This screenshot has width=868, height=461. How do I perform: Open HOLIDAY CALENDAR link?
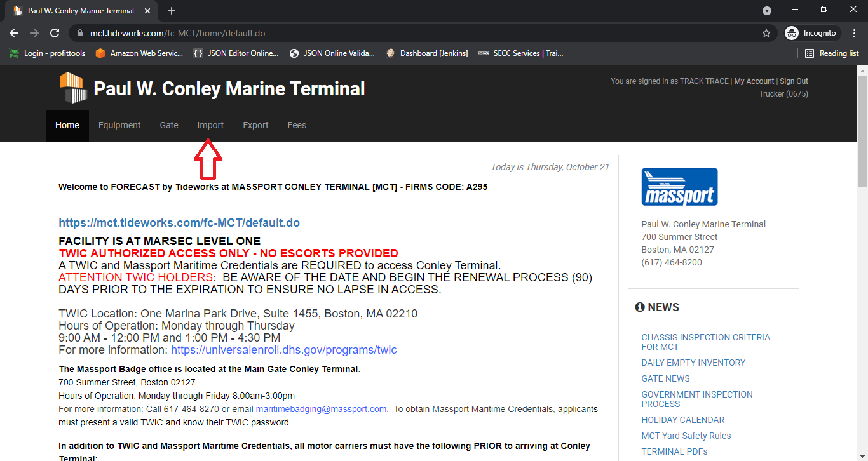683,420
